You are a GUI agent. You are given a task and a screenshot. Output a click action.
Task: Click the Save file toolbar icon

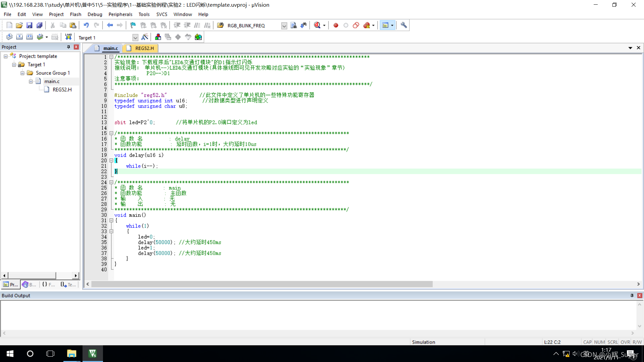click(30, 25)
